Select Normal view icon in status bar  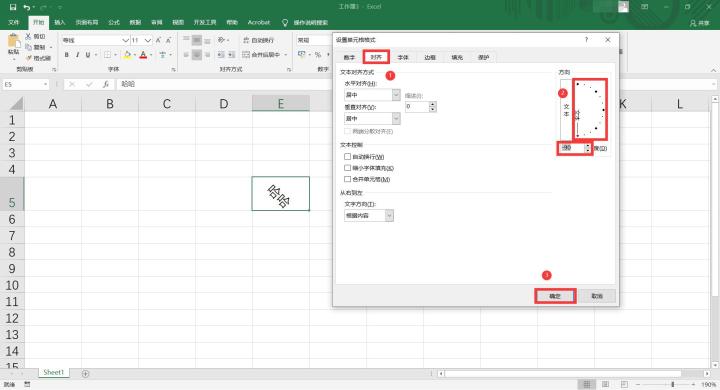pos(586,384)
